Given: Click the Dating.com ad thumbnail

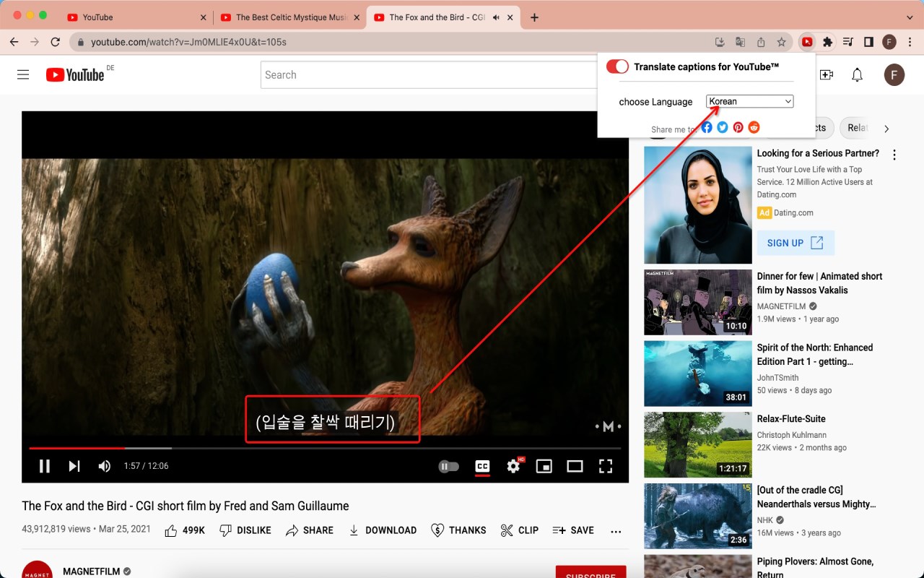Looking at the screenshot, I should [x=698, y=205].
